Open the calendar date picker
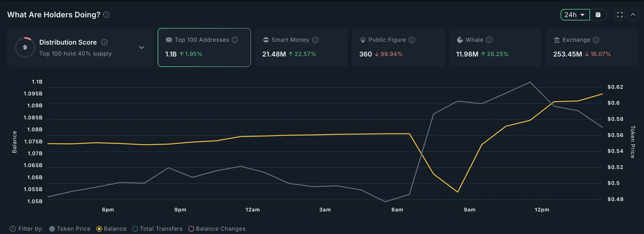This screenshot has height=234, width=644. 598,15
